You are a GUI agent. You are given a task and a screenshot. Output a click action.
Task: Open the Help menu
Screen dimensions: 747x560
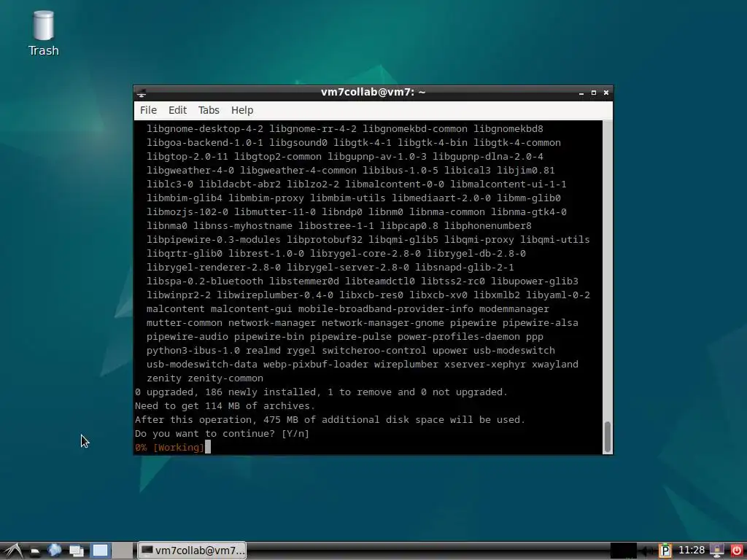[x=242, y=110]
